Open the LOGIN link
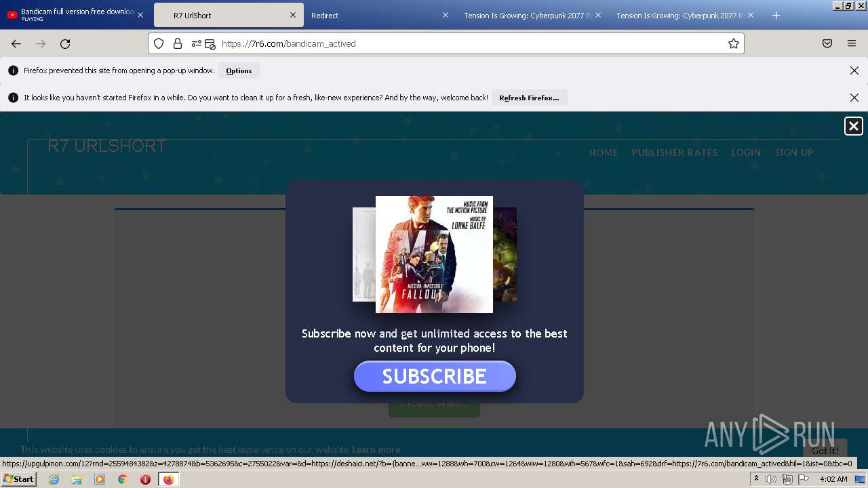 coord(746,152)
